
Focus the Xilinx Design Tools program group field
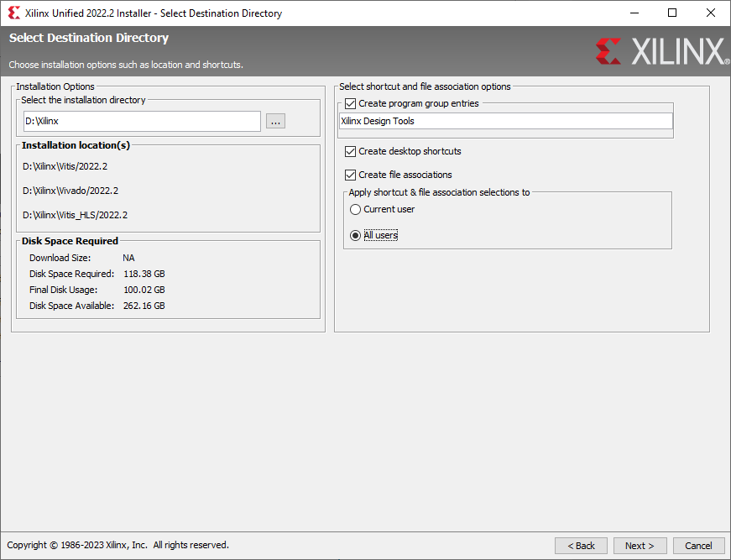[505, 122]
